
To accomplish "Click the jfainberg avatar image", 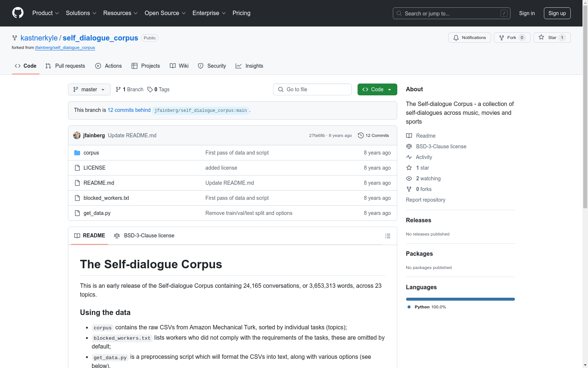I will point(77,135).
